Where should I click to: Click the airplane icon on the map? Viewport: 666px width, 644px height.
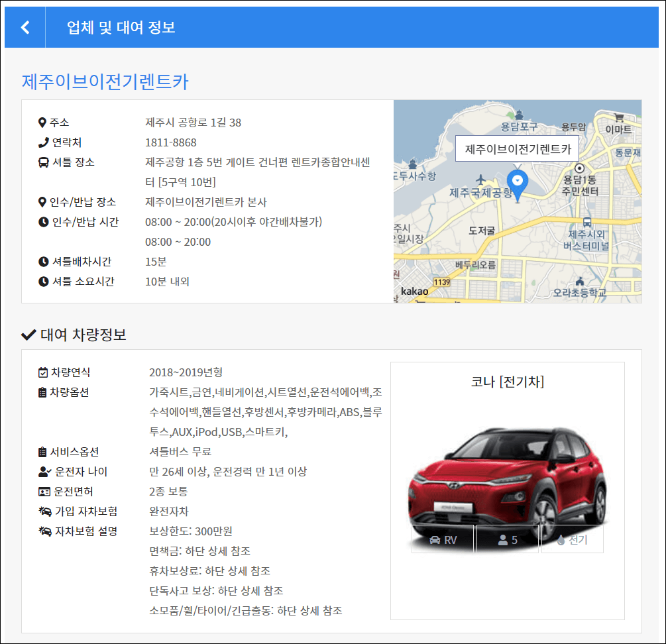(x=480, y=179)
